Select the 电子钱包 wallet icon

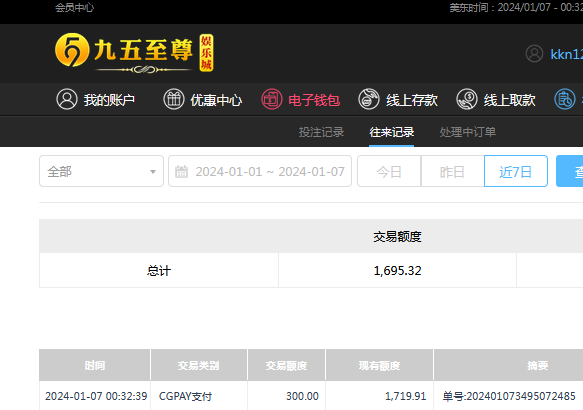click(271, 99)
